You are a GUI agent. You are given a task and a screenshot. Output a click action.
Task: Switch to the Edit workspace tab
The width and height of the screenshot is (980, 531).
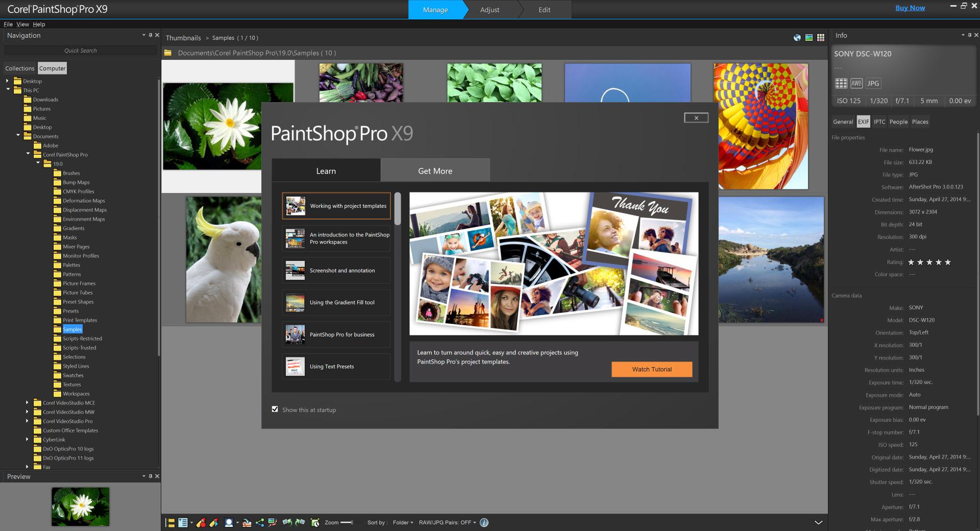point(545,10)
